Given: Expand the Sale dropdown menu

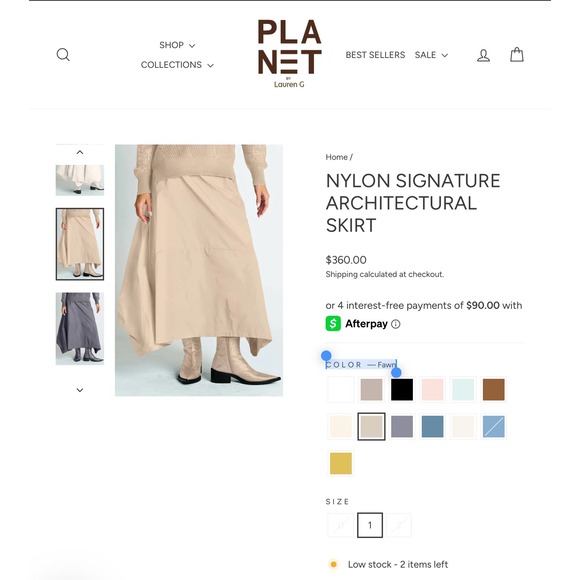Looking at the screenshot, I should [x=431, y=55].
